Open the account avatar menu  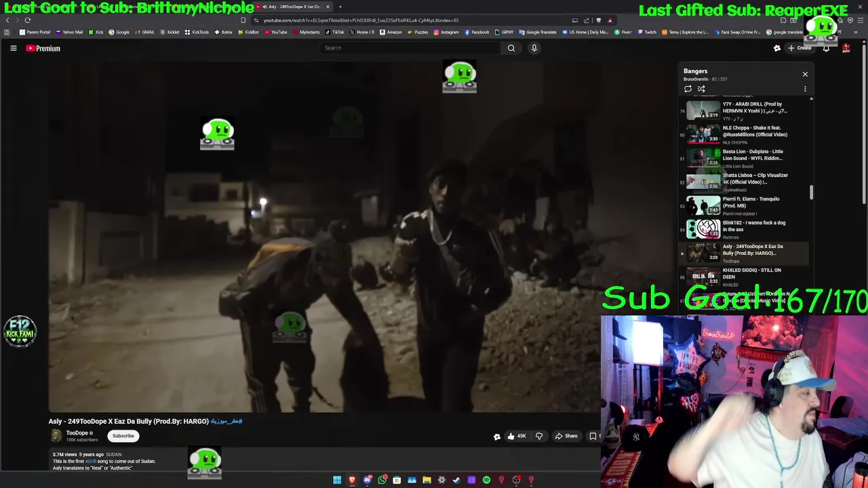pos(846,48)
